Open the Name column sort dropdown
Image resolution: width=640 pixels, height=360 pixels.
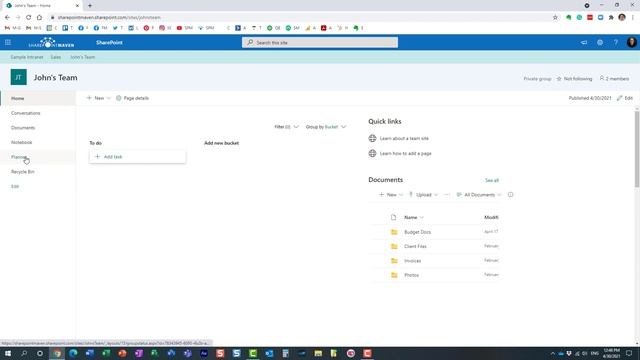(x=414, y=217)
